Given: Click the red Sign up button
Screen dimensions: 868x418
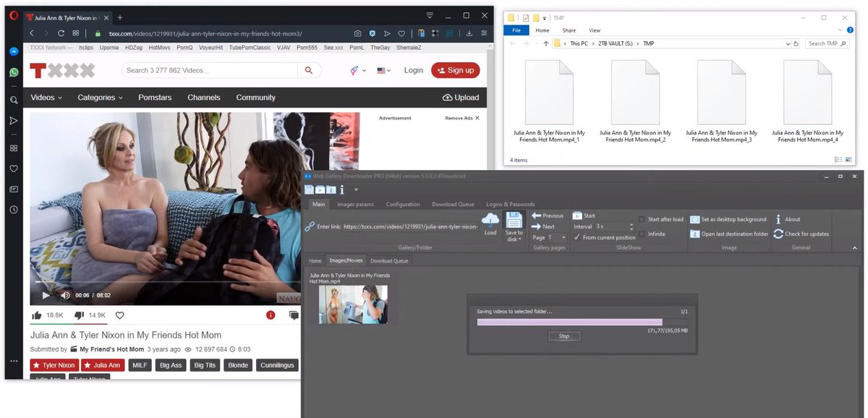Looking at the screenshot, I should pos(456,70).
